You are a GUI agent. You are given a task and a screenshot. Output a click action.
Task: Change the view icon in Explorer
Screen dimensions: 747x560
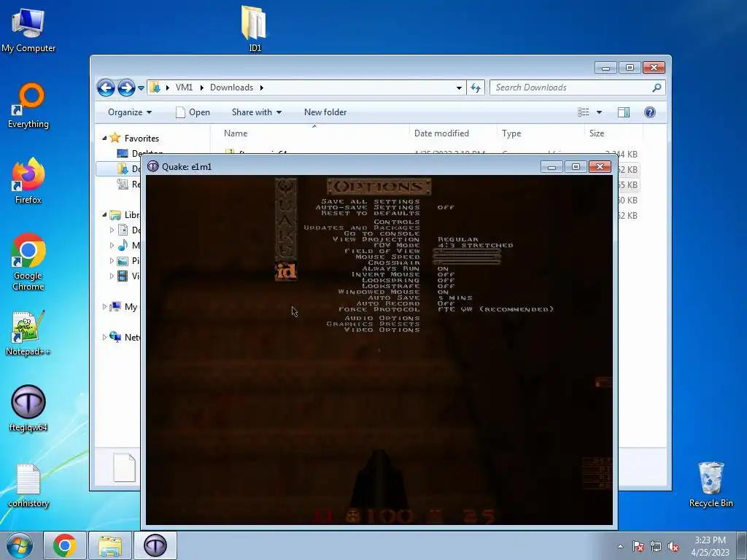[584, 112]
